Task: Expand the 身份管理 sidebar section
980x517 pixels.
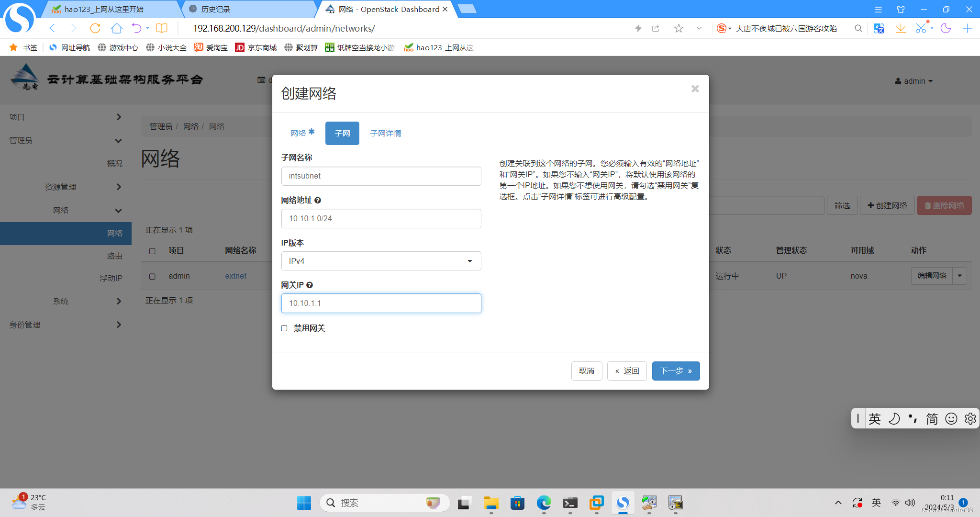Action: click(x=66, y=325)
